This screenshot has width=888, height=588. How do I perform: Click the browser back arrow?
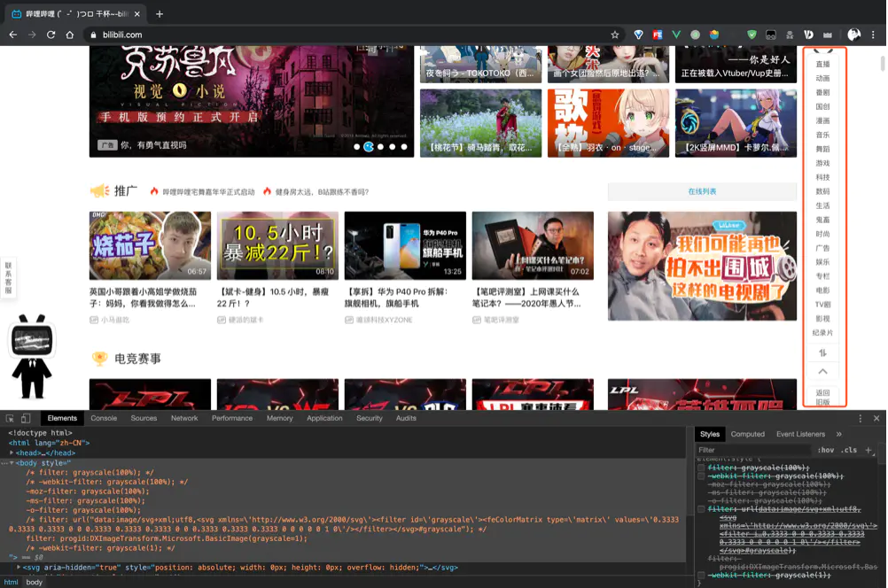(13, 35)
